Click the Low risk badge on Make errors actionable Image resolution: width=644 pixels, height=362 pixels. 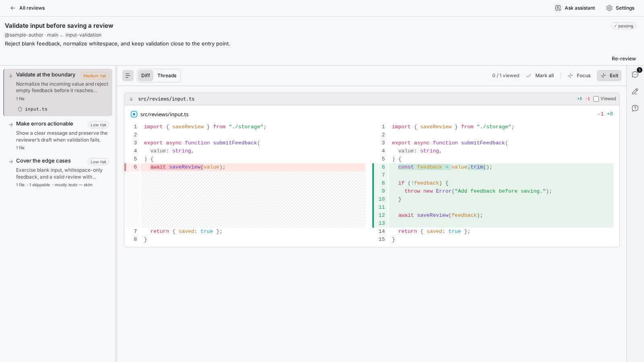pos(98,125)
